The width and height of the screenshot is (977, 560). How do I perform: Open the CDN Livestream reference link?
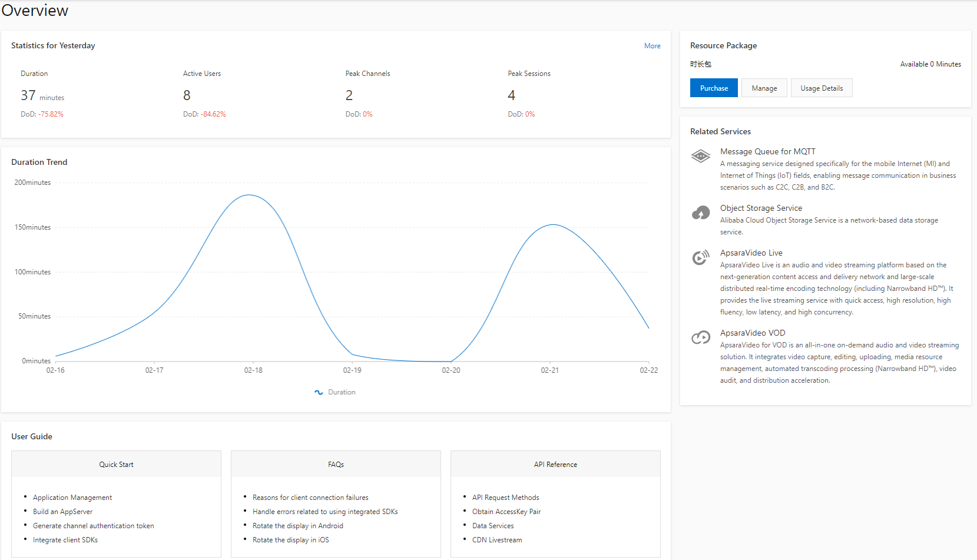pyautogui.click(x=496, y=540)
